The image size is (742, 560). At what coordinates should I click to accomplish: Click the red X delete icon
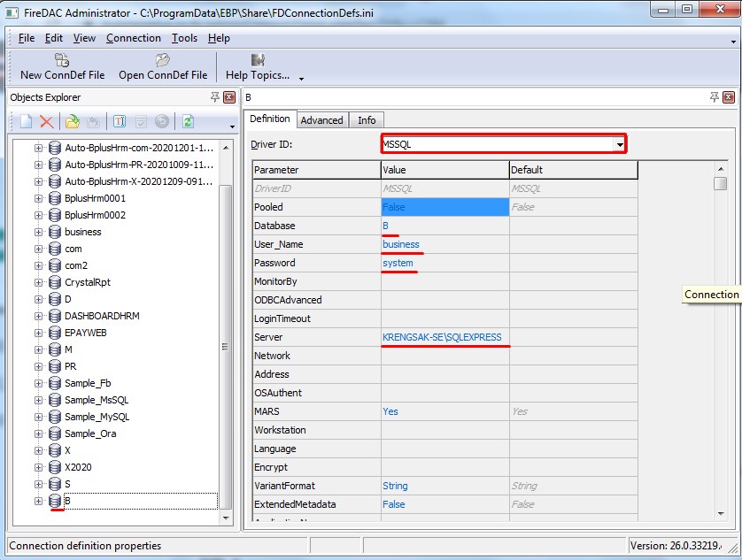click(46, 121)
